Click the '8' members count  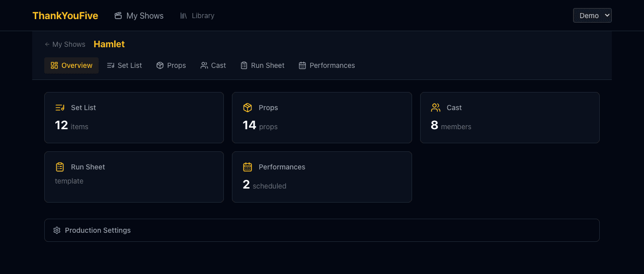[435, 125]
